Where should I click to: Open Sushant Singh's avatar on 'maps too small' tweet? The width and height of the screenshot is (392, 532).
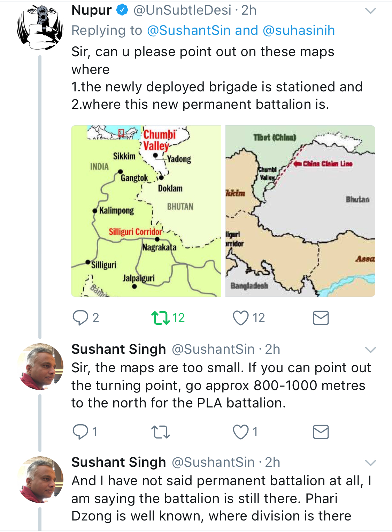coord(40,366)
